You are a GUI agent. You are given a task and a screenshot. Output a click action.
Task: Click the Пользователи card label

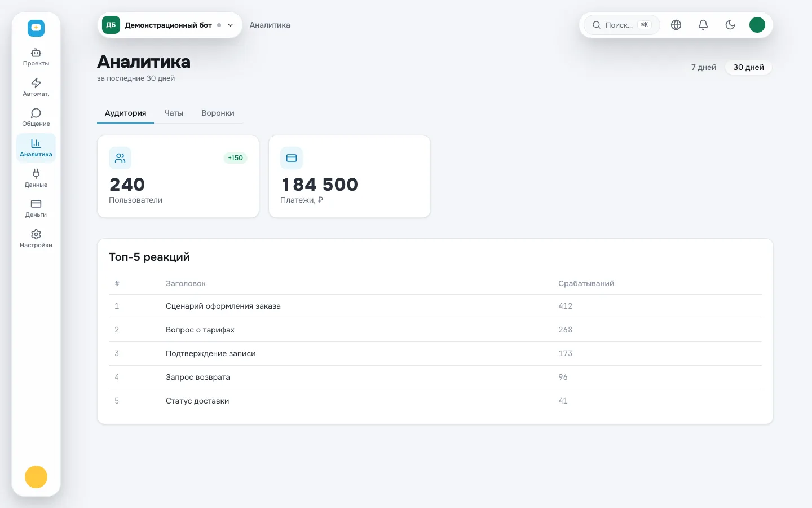[x=135, y=200]
